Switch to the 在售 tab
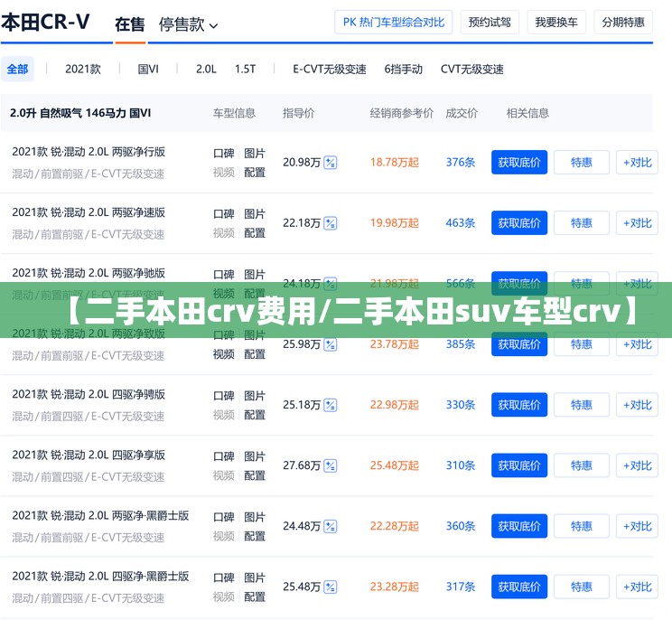 tap(130, 24)
